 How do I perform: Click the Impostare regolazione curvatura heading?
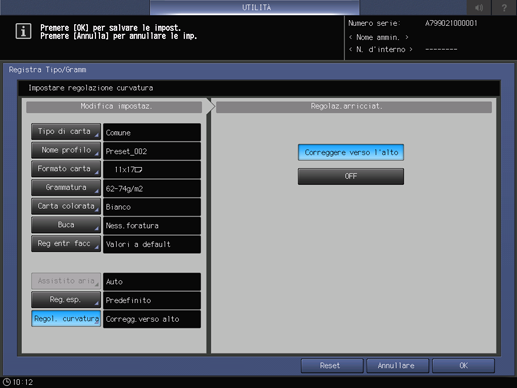click(x=91, y=88)
